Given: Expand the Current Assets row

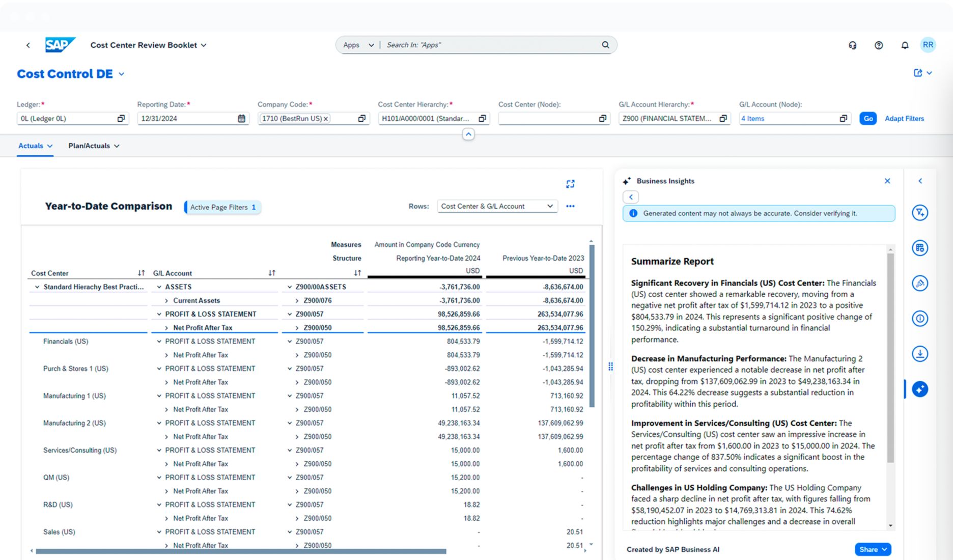Looking at the screenshot, I should [x=166, y=301].
